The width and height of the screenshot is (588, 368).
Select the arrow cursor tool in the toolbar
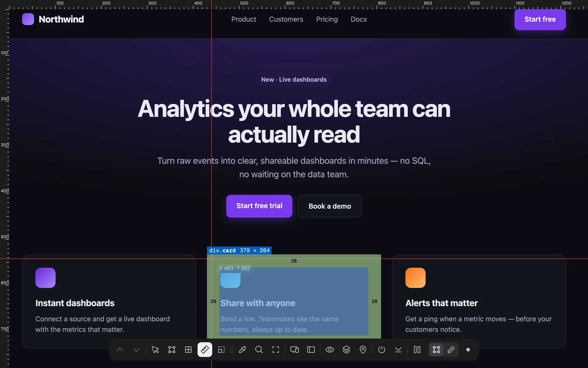coord(155,350)
